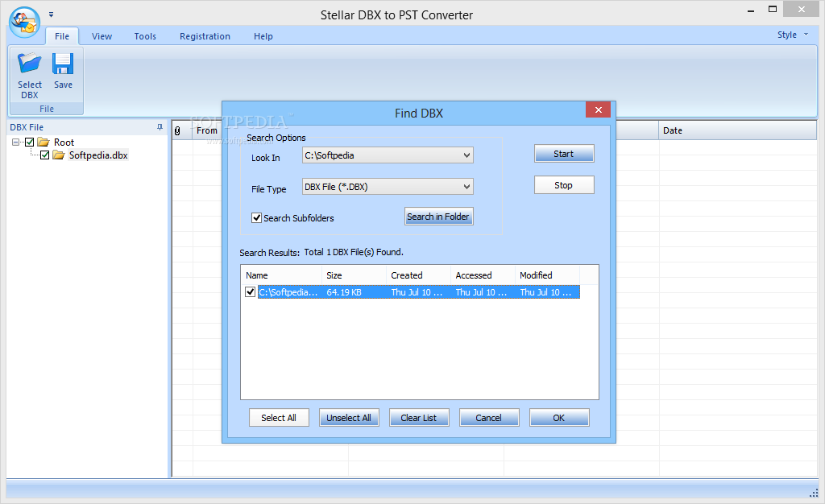Open the Help ribbon tab
The image size is (825, 504).
[263, 36]
